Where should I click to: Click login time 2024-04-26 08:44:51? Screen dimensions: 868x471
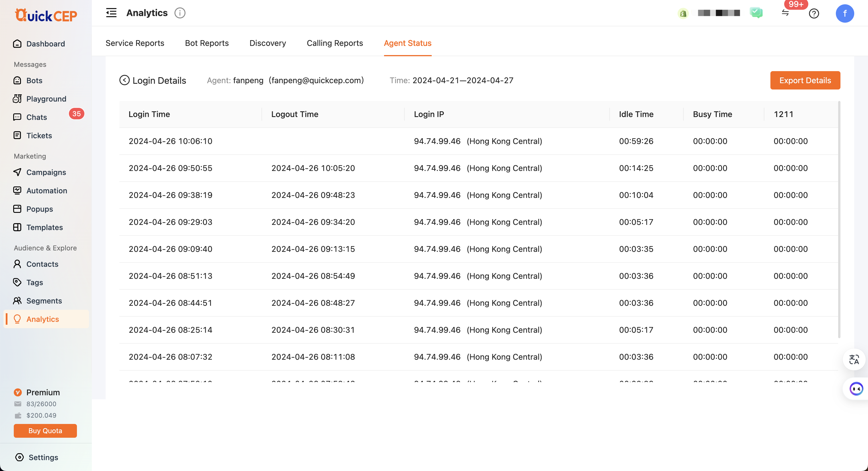pyautogui.click(x=170, y=303)
